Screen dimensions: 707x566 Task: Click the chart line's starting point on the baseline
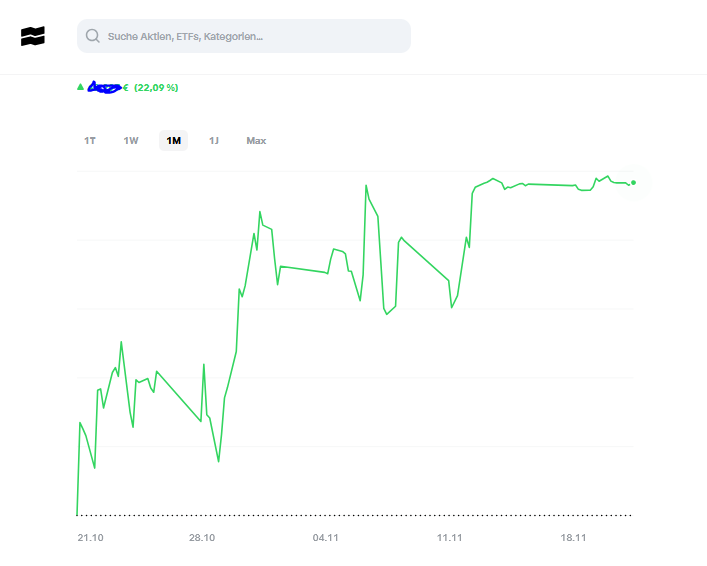point(77,514)
